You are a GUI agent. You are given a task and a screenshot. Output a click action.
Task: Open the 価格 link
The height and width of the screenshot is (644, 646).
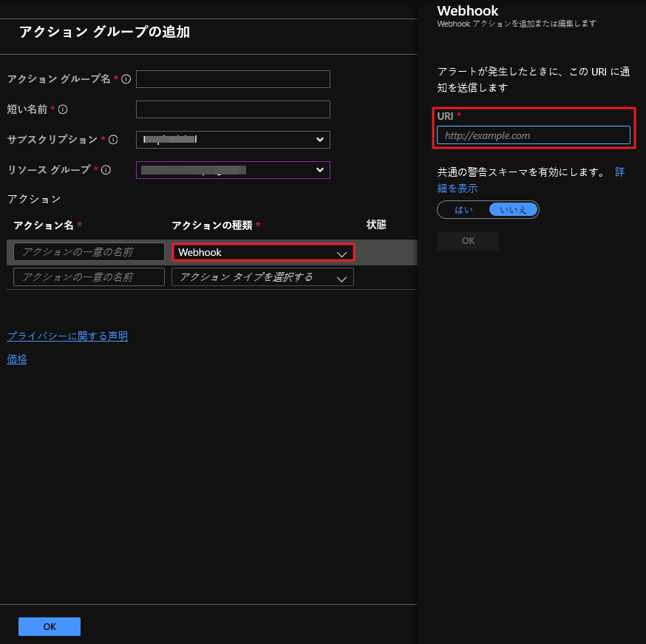point(17,359)
